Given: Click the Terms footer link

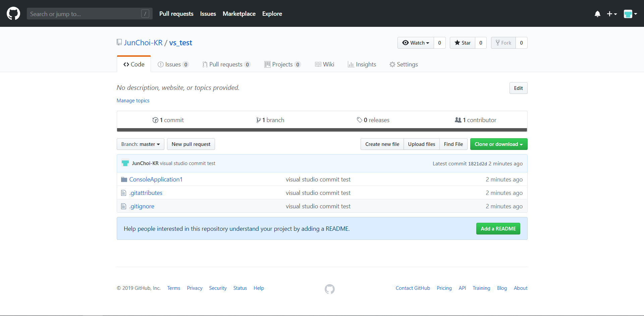Looking at the screenshot, I should 174,288.
